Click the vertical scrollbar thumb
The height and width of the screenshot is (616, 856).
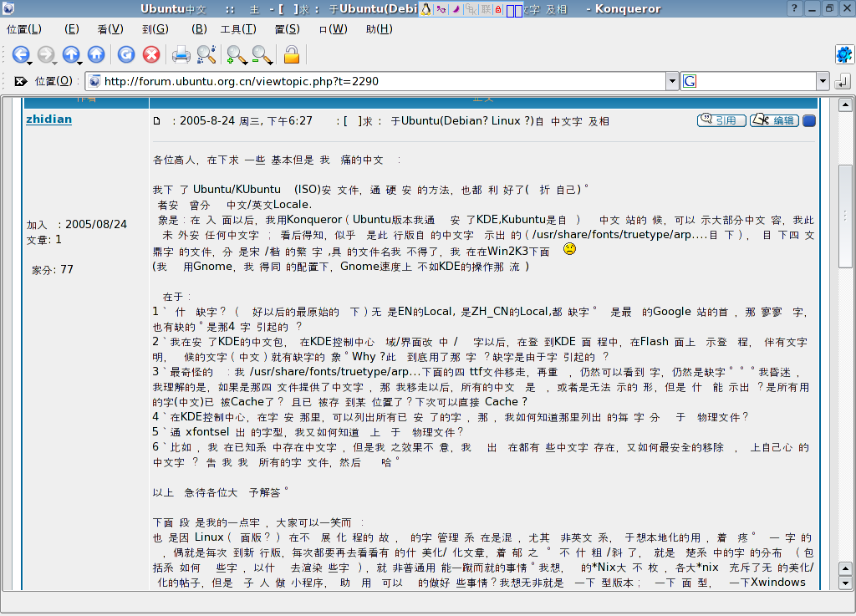tap(846, 216)
